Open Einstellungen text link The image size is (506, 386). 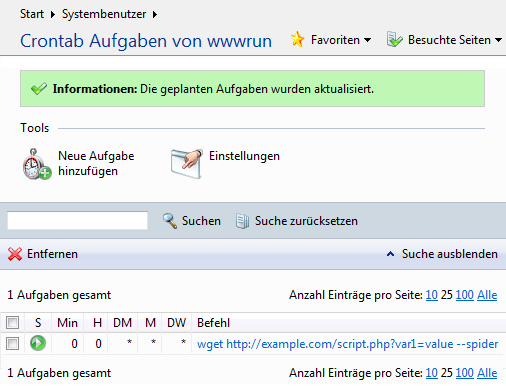[x=244, y=156]
